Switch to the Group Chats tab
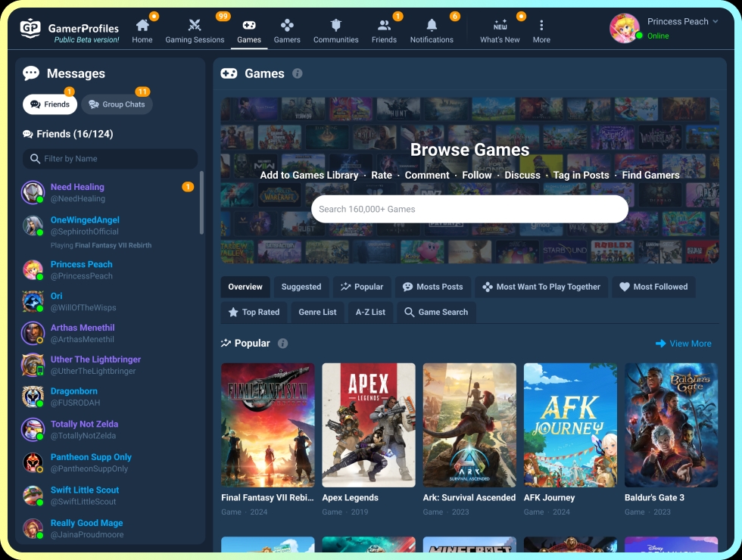This screenshot has width=742, height=560. point(117,104)
